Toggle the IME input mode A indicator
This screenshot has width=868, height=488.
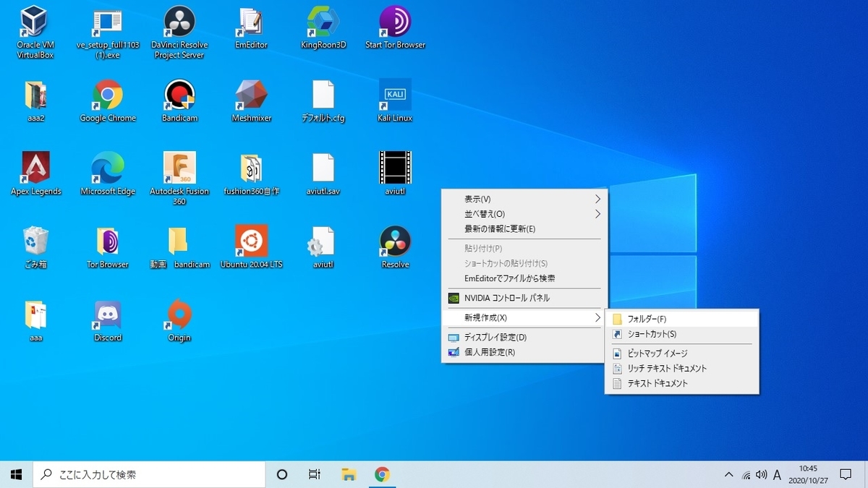778,475
